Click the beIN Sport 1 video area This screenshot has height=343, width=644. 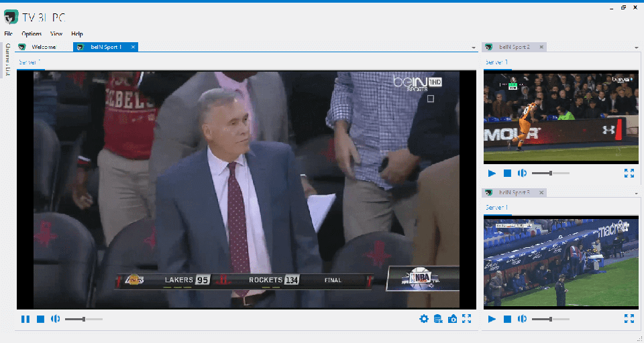[x=246, y=190]
